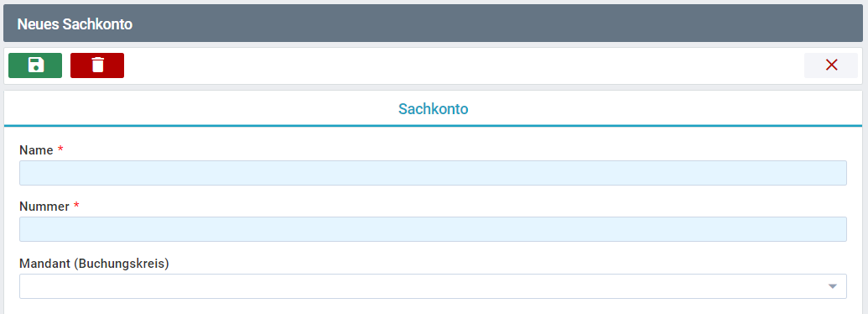Switch to the Sachkonto tab
868x314 pixels.
coord(434,108)
